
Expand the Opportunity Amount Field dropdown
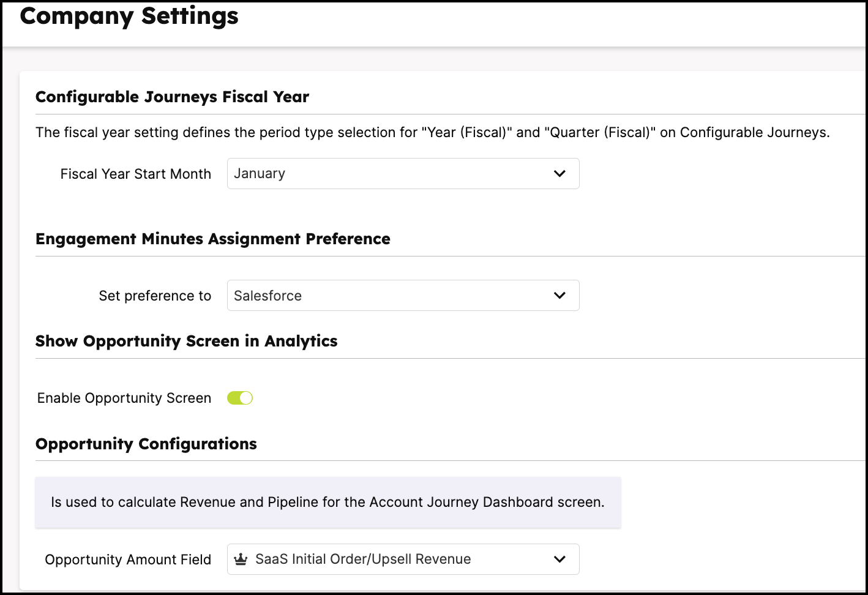pyautogui.click(x=403, y=559)
